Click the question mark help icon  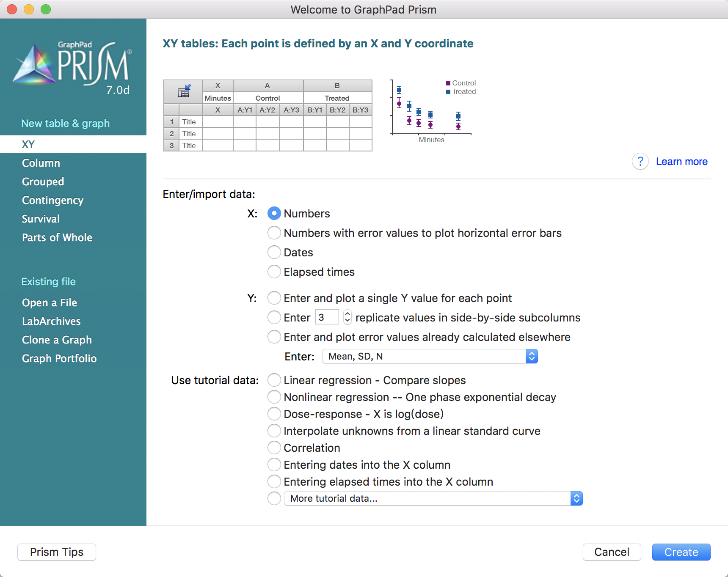coord(640,162)
